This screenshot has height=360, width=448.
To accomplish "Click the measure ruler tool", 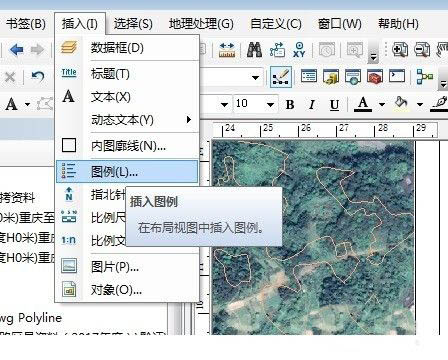I will click(x=227, y=50).
